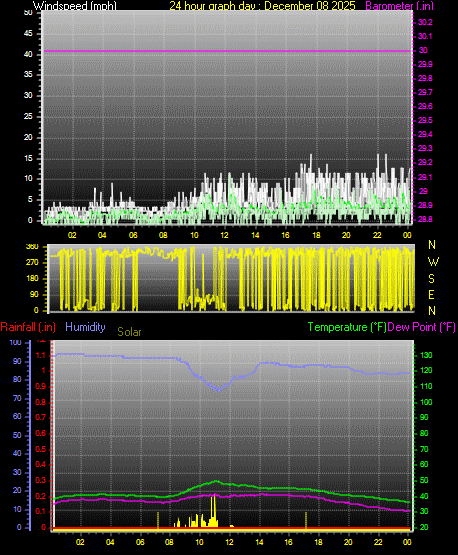Click the "Barometer (.in)" axis title

click(399, 6)
